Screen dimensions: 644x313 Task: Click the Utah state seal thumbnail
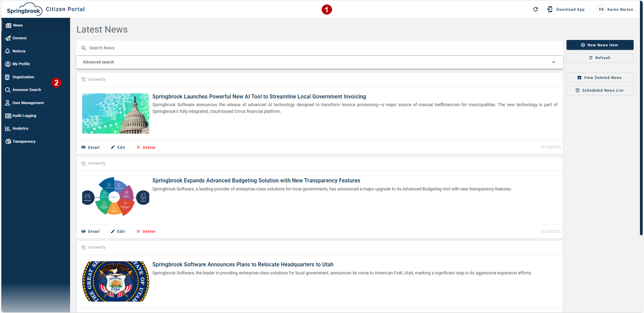pyautogui.click(x=116, y=281)
